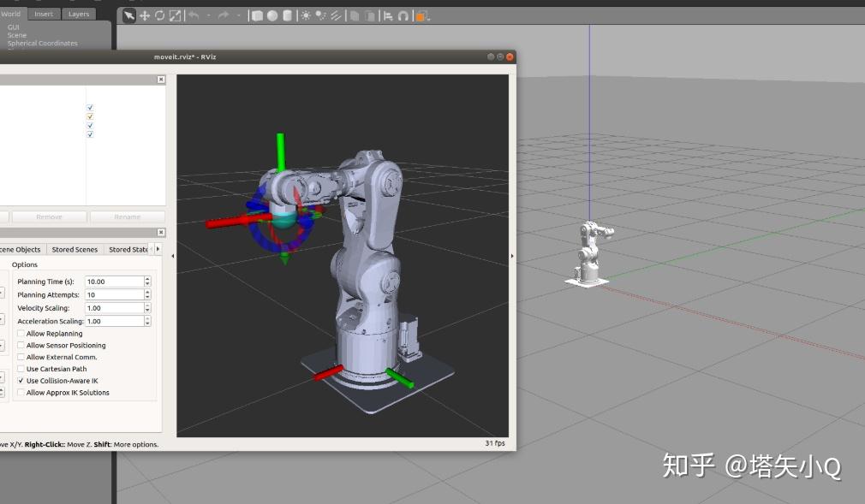Select the Gazebo arrow selection tool
Screen dimensions: 865x504
[129, 15]
